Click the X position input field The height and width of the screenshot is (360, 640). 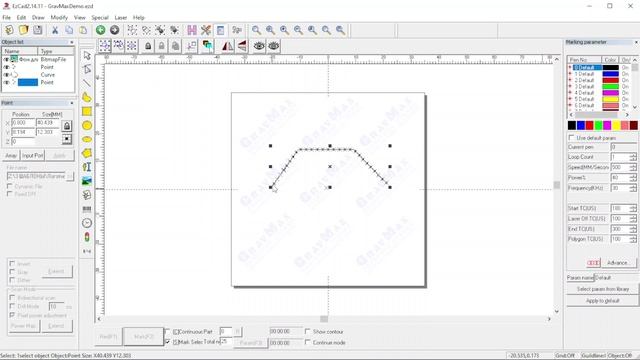pyautogui.click(x=23, y=122)
